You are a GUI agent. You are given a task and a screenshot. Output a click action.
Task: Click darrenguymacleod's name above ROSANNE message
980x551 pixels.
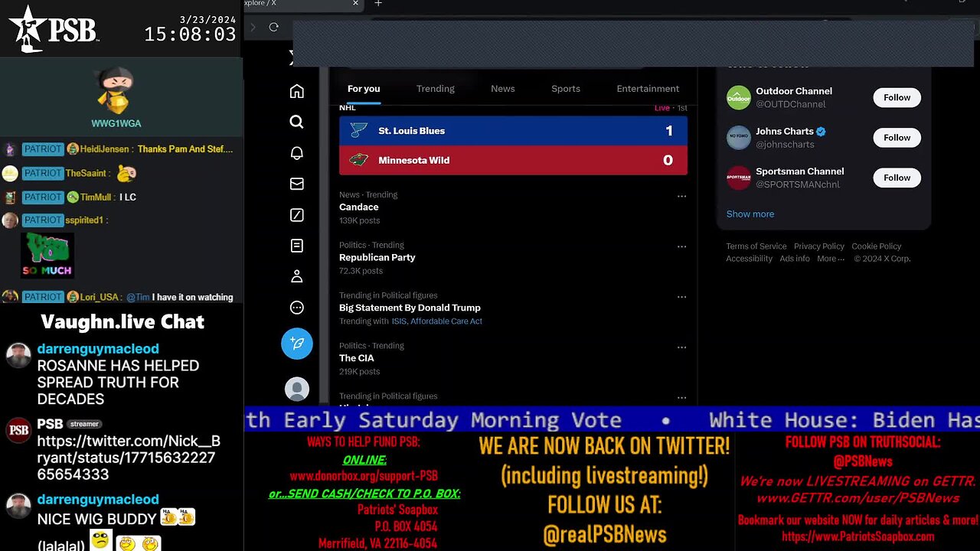pos(98,349)
